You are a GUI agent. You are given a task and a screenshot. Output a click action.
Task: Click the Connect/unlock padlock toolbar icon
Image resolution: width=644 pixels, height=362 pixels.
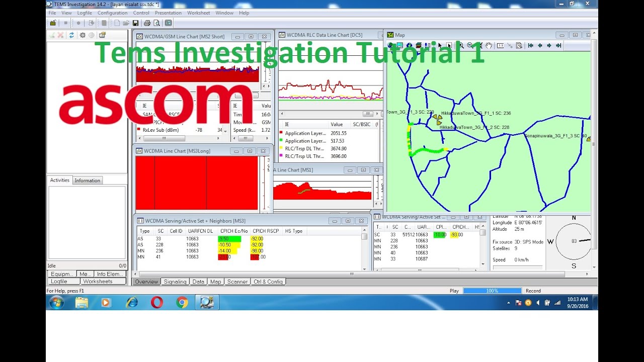click(53, 23)
